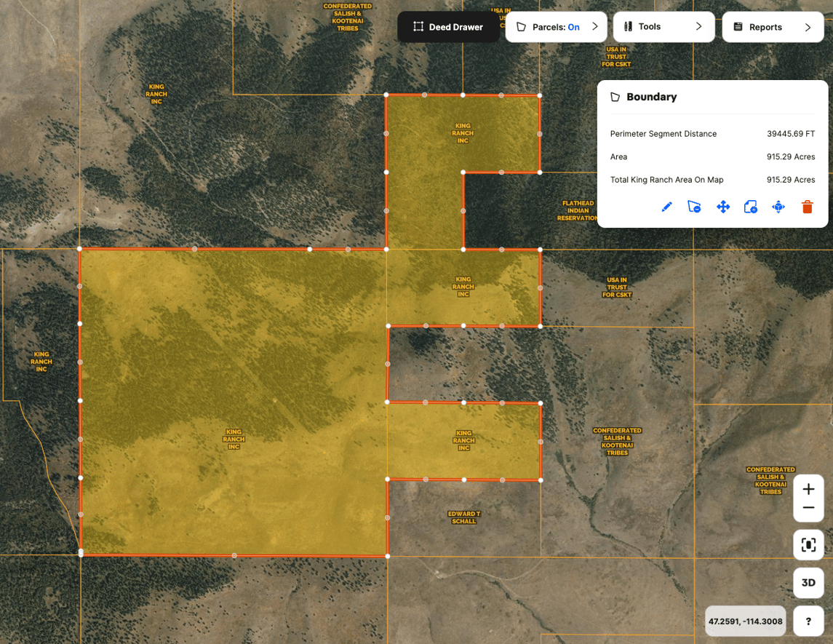Expand the Tools menu
Screen dimensions: 833x644
663,27
